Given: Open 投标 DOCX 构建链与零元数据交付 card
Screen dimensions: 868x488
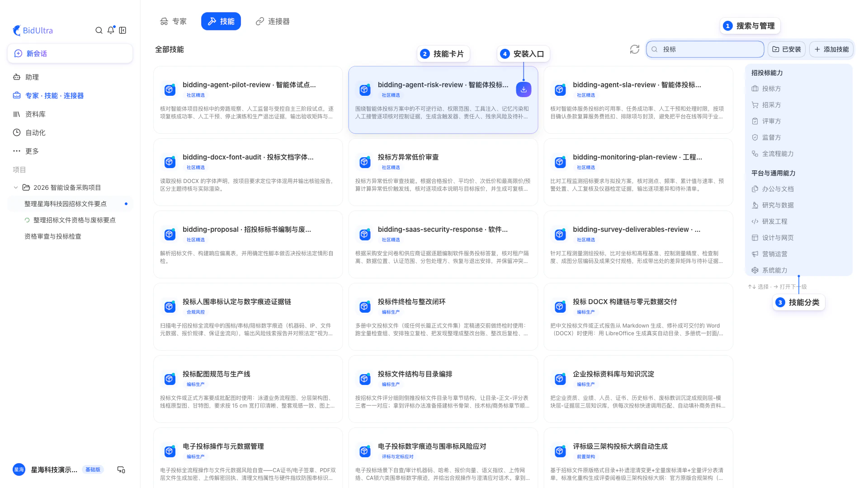Looking at the screenshot, I should pos(638,317).
